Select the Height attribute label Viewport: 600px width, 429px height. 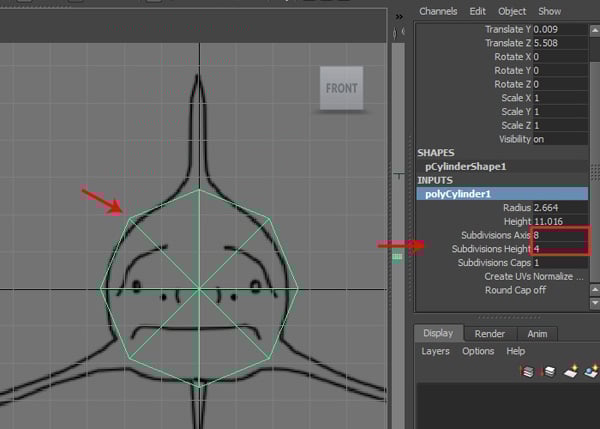(x=517, y=222)
